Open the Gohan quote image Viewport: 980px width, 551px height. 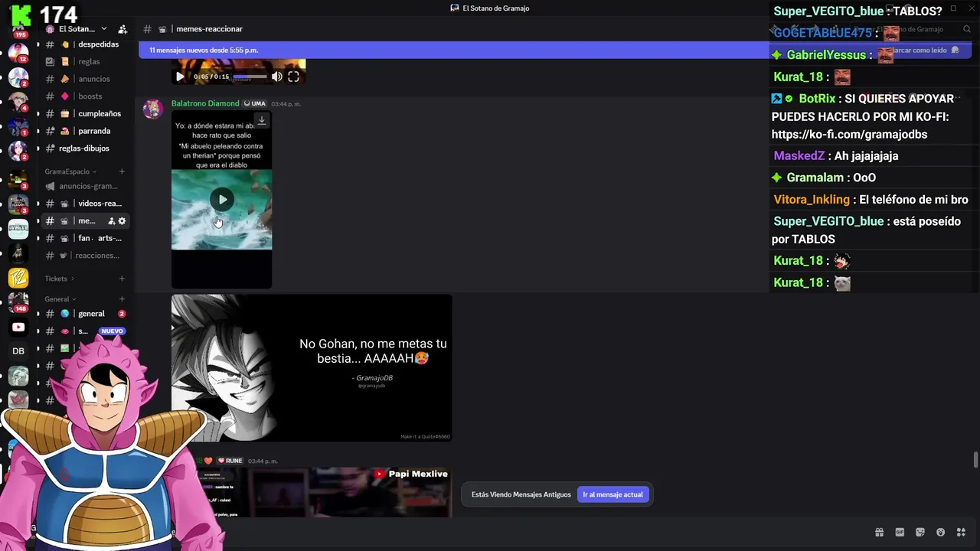(x=312, y=368)
